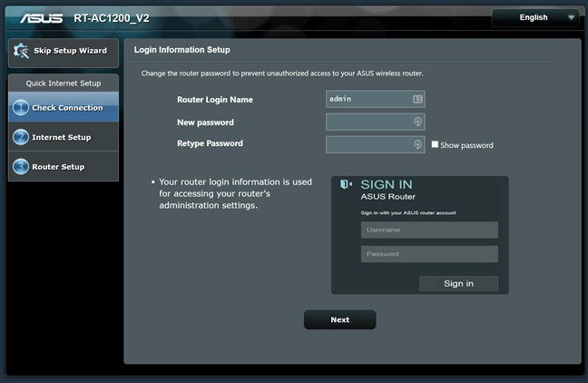Select the Router Setup step
This screenshot has height=383, width=588.
pyautogui.click(x=64, y=167)
